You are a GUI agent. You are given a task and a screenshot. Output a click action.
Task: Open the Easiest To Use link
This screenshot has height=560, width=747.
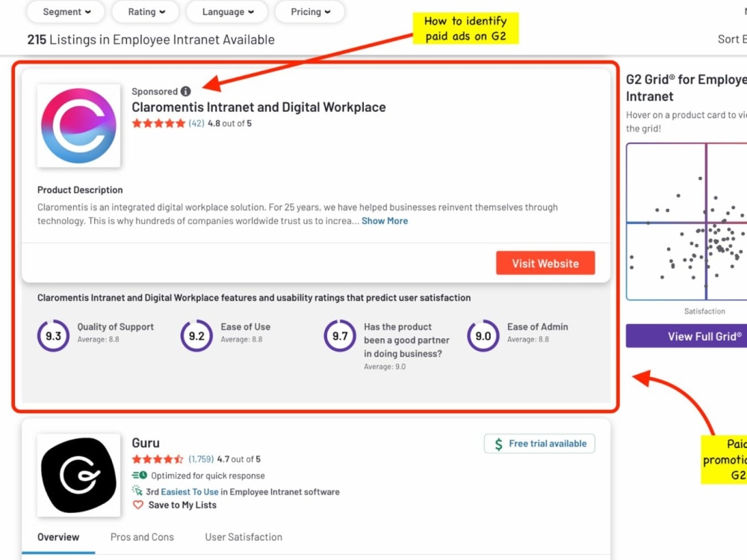point(190,492)
